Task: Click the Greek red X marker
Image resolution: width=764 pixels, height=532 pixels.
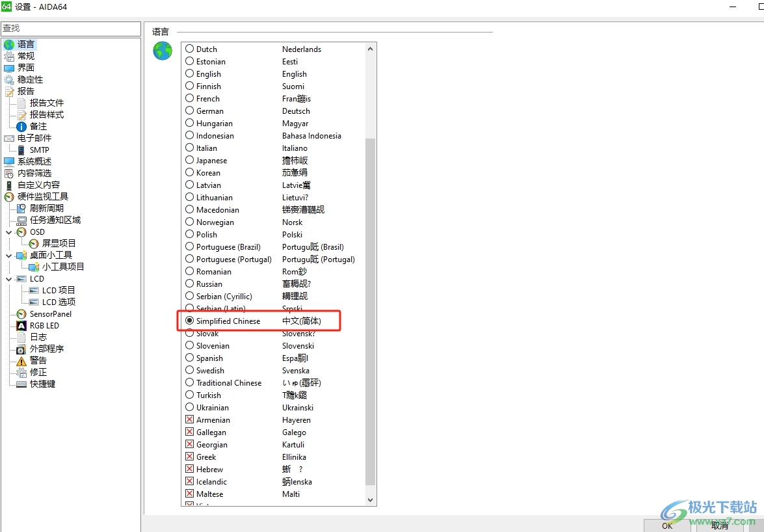Action: [190, 457]
